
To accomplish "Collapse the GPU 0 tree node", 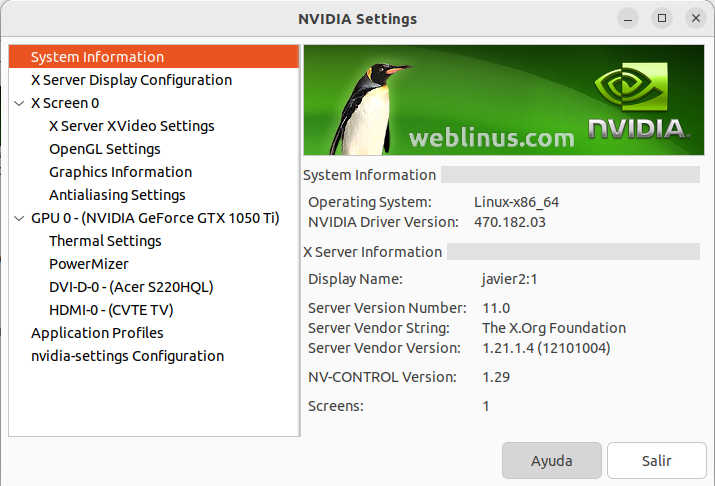I will point(19,218).
